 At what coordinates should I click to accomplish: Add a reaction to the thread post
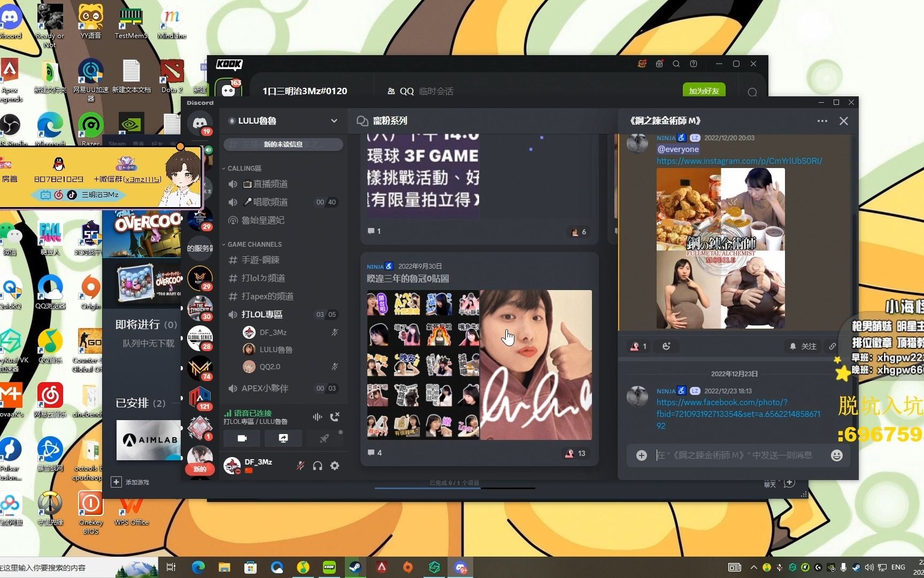(x=666, y=346)
